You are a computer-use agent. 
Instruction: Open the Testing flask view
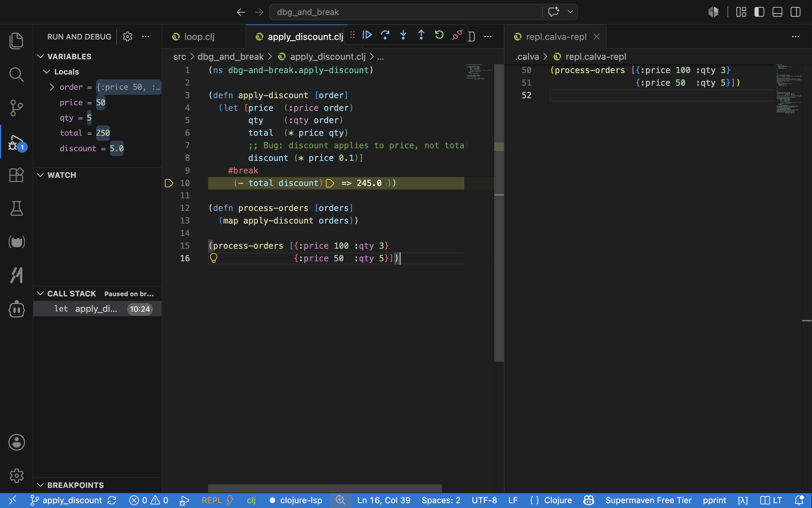pos(16,208)
